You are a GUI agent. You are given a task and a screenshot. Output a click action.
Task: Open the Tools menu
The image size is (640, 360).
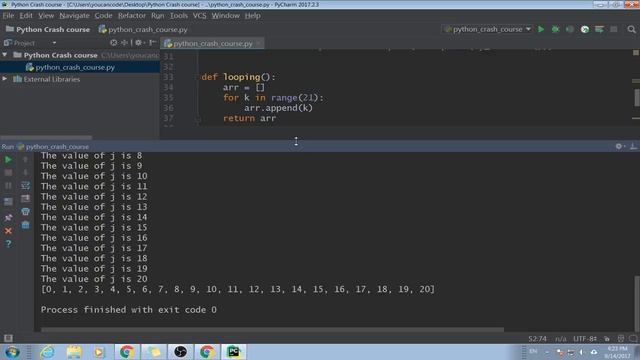pyautogui.click(x=179, y=16)
